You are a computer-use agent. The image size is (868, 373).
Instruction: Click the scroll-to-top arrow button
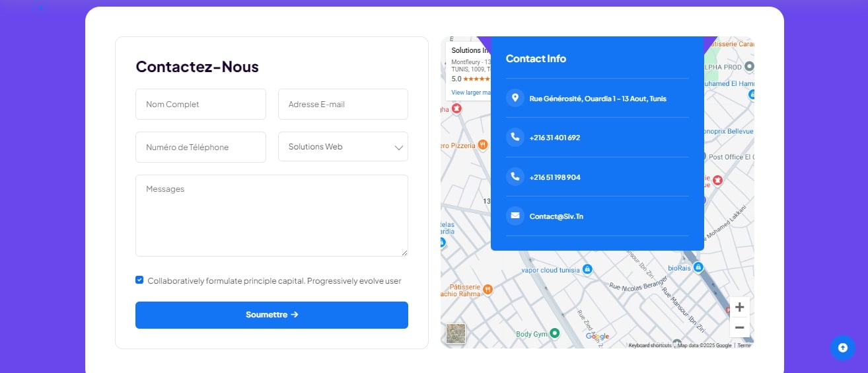[842, 348]
